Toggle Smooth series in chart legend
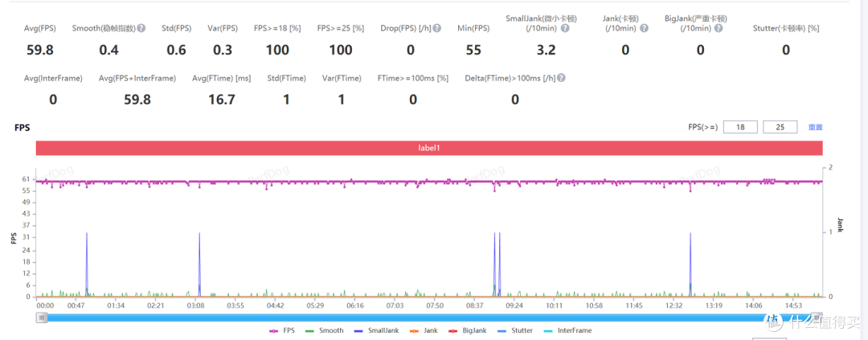The image size is (868, 340). point(325,330)
